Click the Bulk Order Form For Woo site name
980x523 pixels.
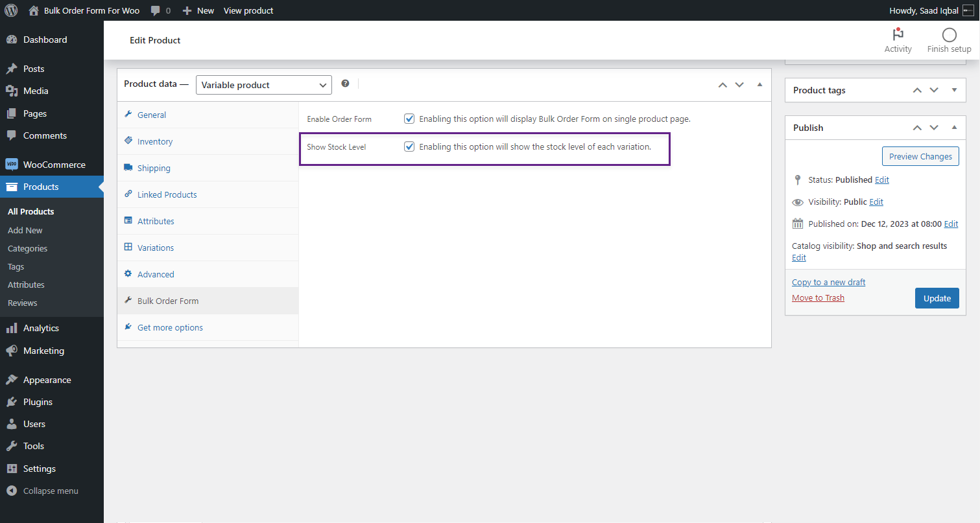[x=91, y=10]
